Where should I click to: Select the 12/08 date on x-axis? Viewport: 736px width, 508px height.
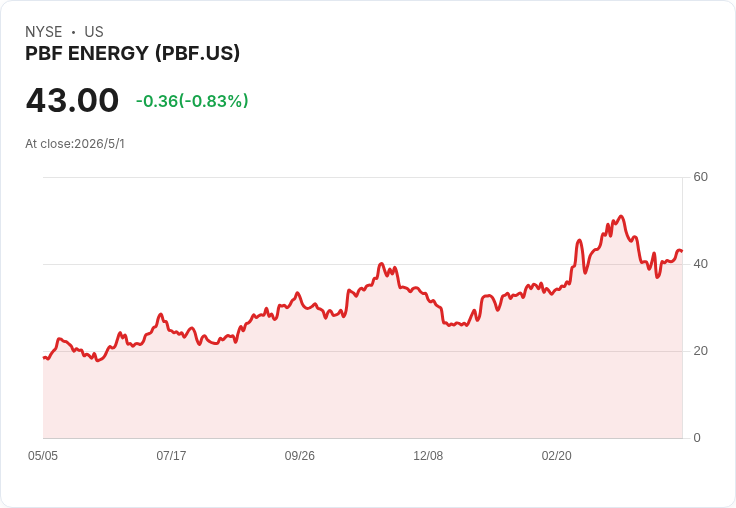tap(428, 455)
